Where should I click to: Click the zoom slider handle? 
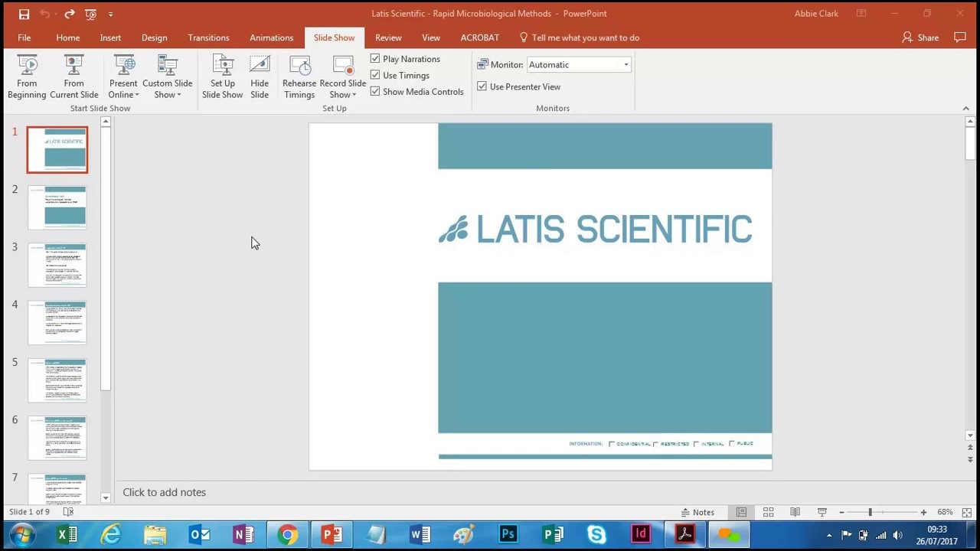870,512
